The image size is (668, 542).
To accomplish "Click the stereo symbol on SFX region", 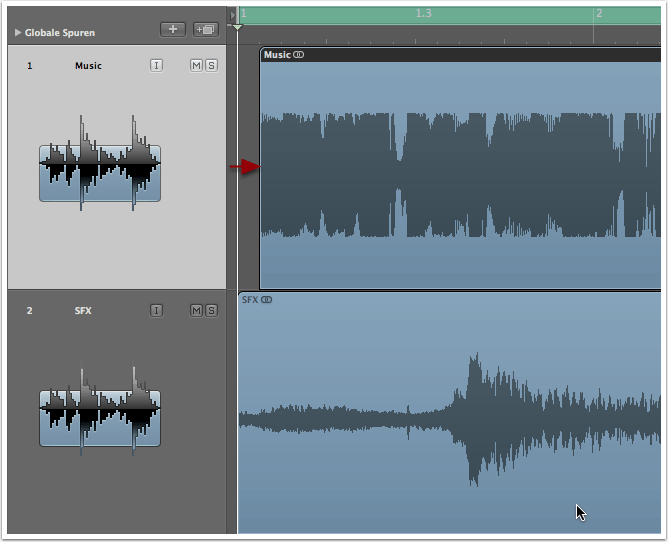I will coord(267,300).
